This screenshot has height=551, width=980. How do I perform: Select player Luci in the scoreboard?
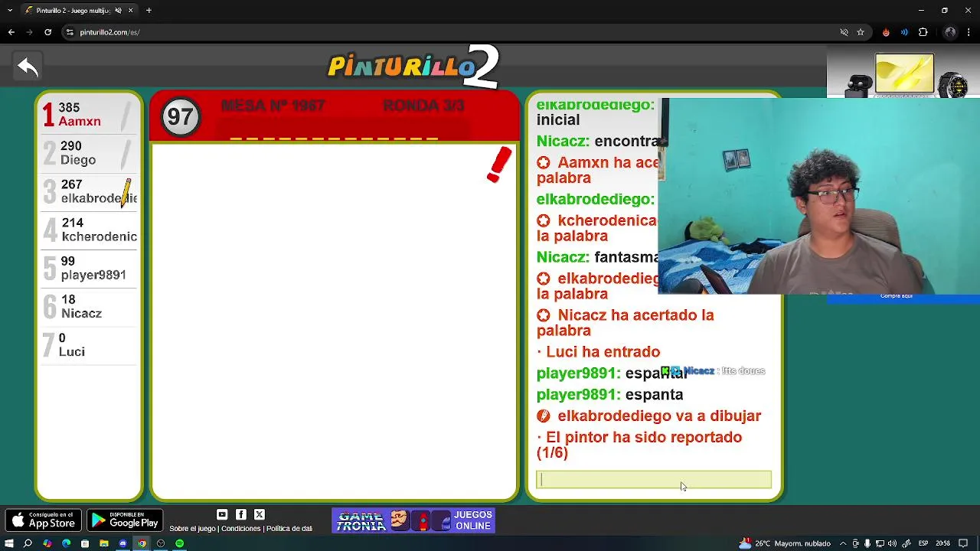point(89,345)
